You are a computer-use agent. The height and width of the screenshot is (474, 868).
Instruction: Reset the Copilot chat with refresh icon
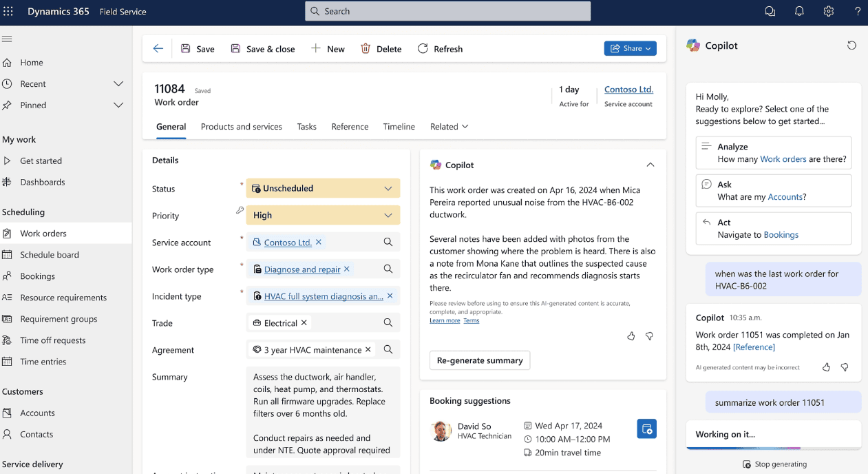(851, 45)
